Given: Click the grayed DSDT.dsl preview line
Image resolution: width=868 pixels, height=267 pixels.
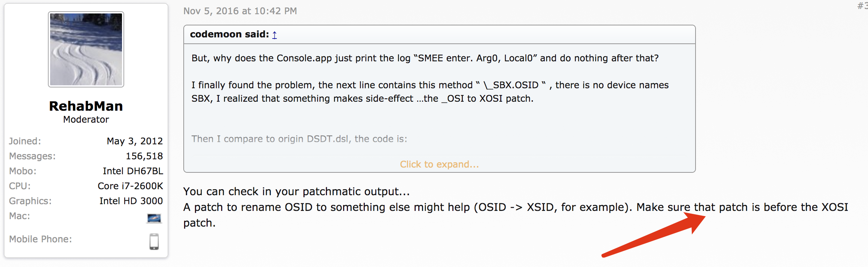Looking at the screenshot, I should tap(299, 138).
